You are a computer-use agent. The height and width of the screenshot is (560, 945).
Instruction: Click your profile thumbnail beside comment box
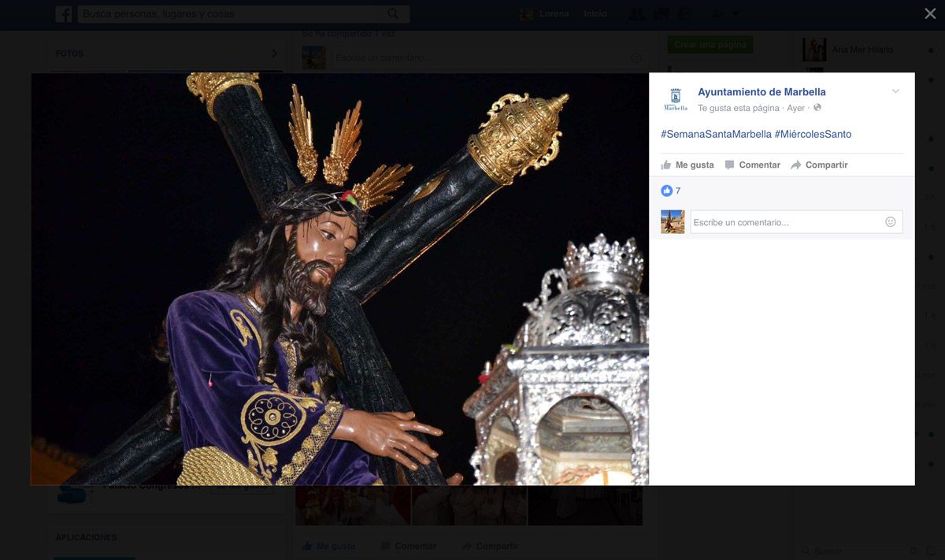point(673,222)
